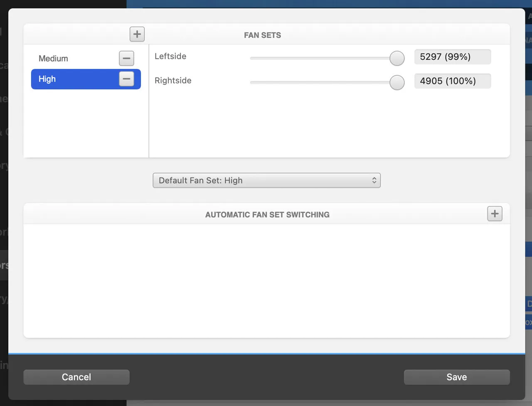Select the Medium fan set

point(53,59)
